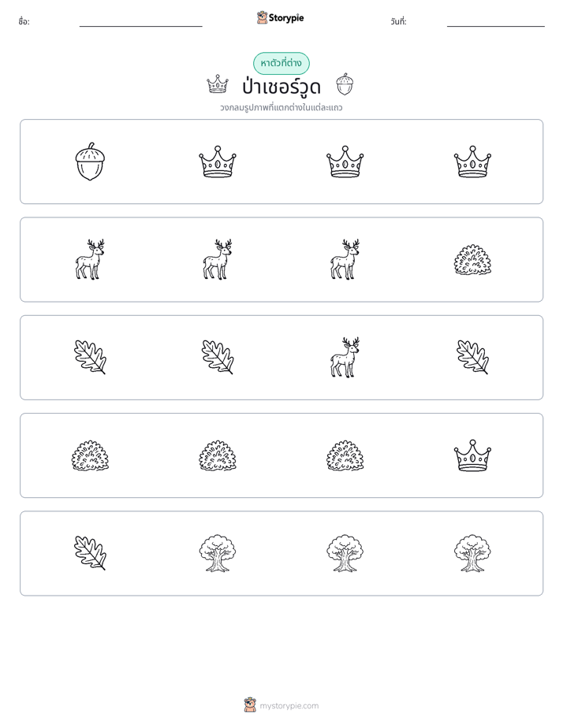
Task: Select the middle tree in the last row
Action: pos(345,553)
